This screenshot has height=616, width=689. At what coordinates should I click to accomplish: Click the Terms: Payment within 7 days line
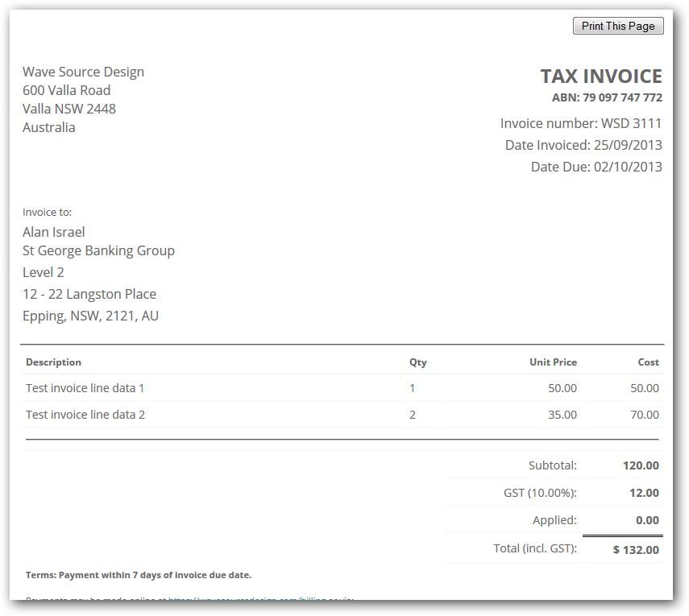pos(139,575)
